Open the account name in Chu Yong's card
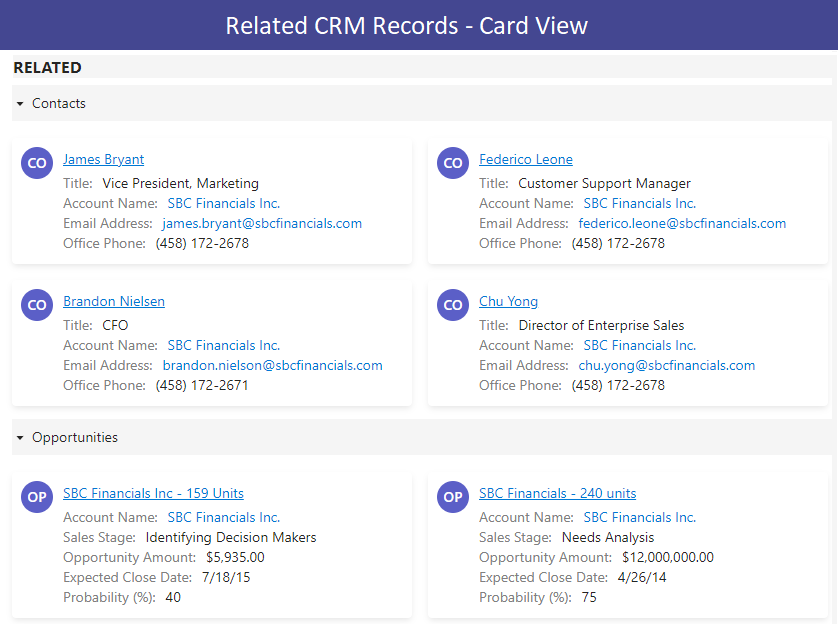This screenshot has height=624, width=838. 639,345
